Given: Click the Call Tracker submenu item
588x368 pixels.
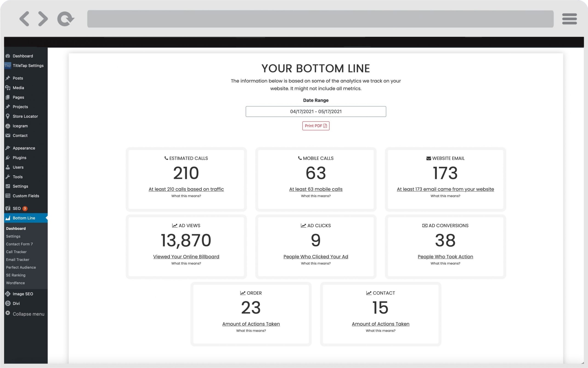Looking at the screenshot, I should 16,251.
